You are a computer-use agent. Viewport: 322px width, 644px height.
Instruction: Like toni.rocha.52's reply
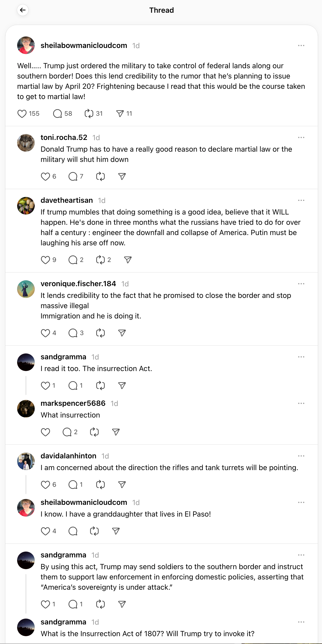[45, 177]
